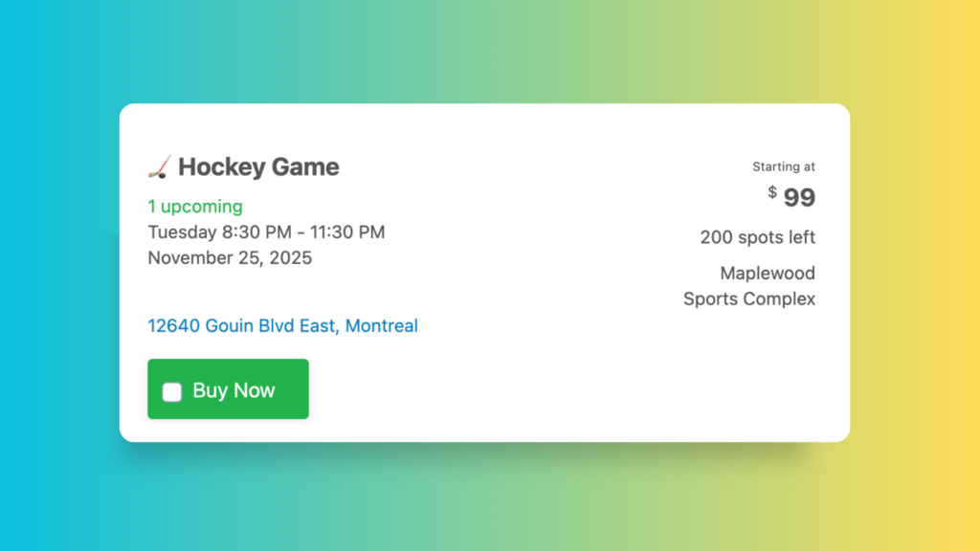Tick the checkbox inside Buy Now button

[x=172, y=391]
